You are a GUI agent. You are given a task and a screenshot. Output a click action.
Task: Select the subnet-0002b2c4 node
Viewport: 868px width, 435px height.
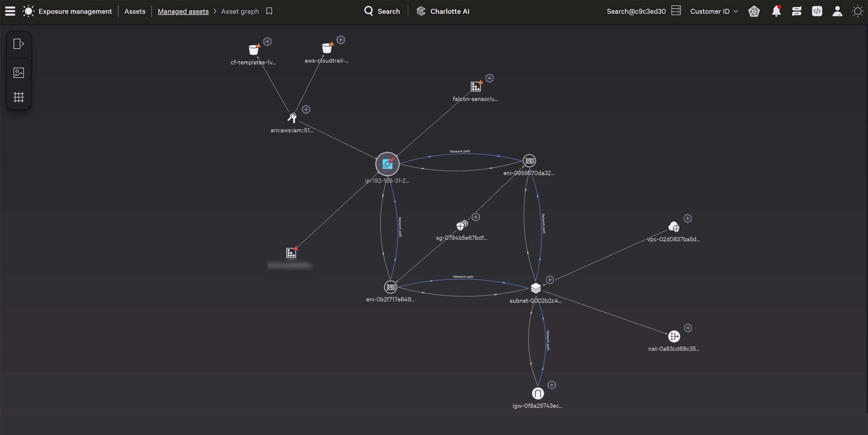point(536,288)
